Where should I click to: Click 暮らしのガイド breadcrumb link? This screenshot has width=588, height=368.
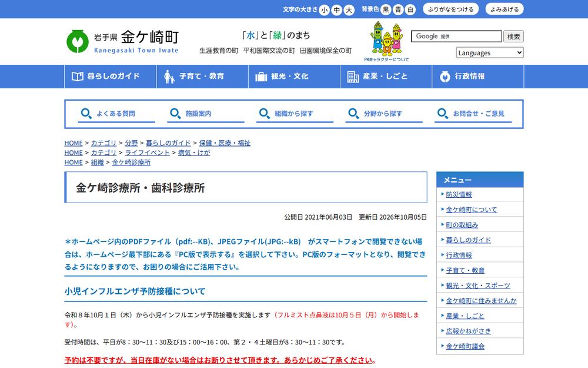point(168,143)
